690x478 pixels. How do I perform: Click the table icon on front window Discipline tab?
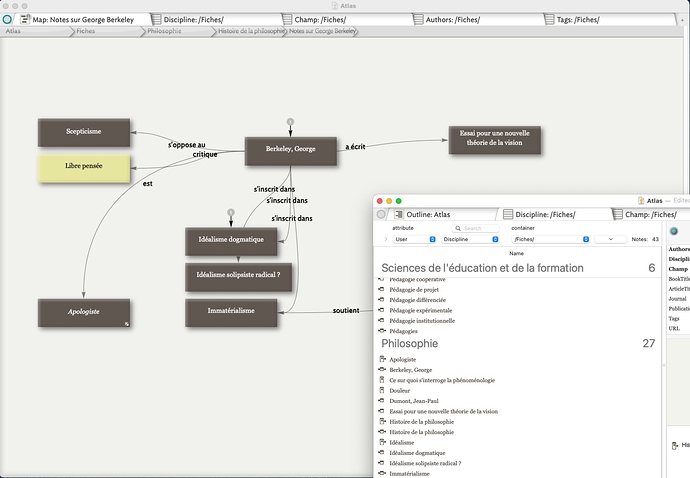coord(508,214)
